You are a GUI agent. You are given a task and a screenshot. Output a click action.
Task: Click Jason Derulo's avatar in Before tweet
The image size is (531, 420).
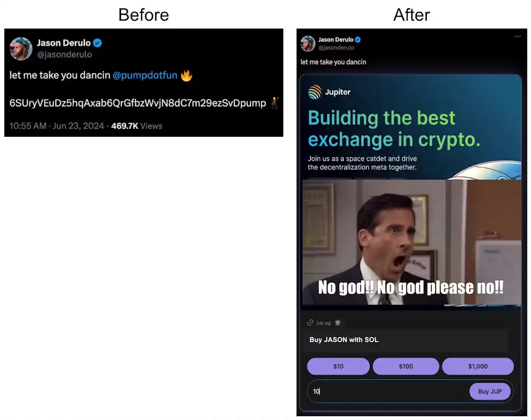tap(21, 49)
